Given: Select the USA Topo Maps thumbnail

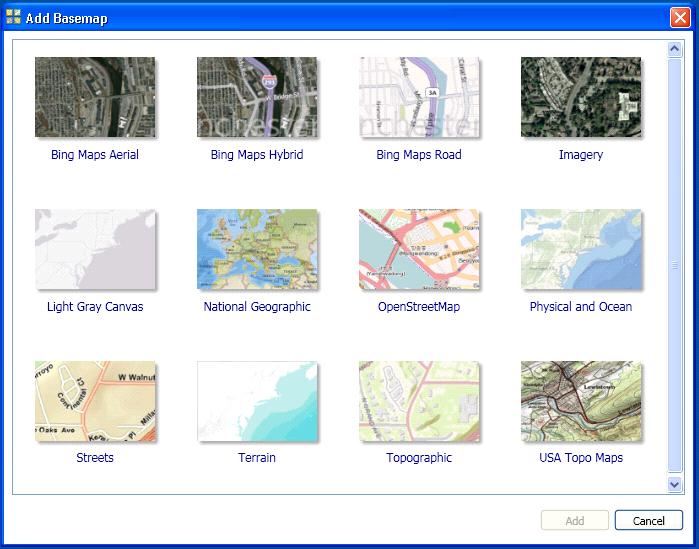Looking at the screenshot, I should [581, 401].
